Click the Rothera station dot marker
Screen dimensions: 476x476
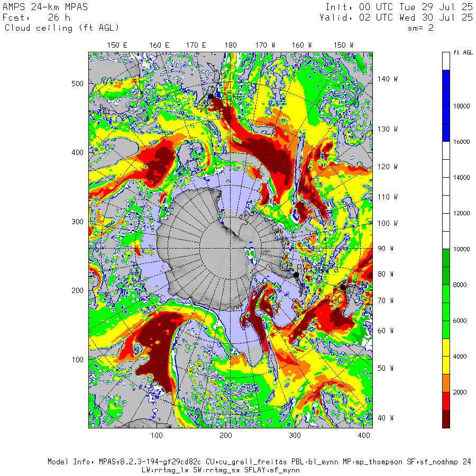296,274
